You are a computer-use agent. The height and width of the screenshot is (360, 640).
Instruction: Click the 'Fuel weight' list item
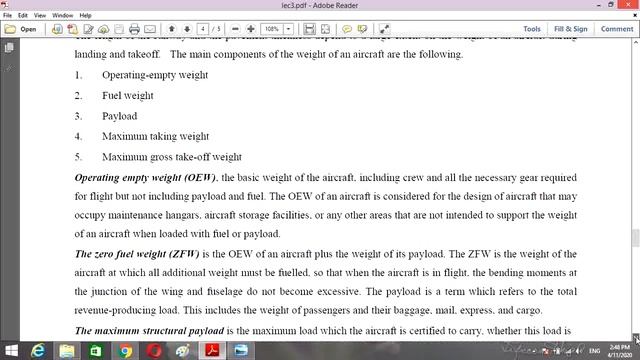pyautogui.click(x=128, y=96)
